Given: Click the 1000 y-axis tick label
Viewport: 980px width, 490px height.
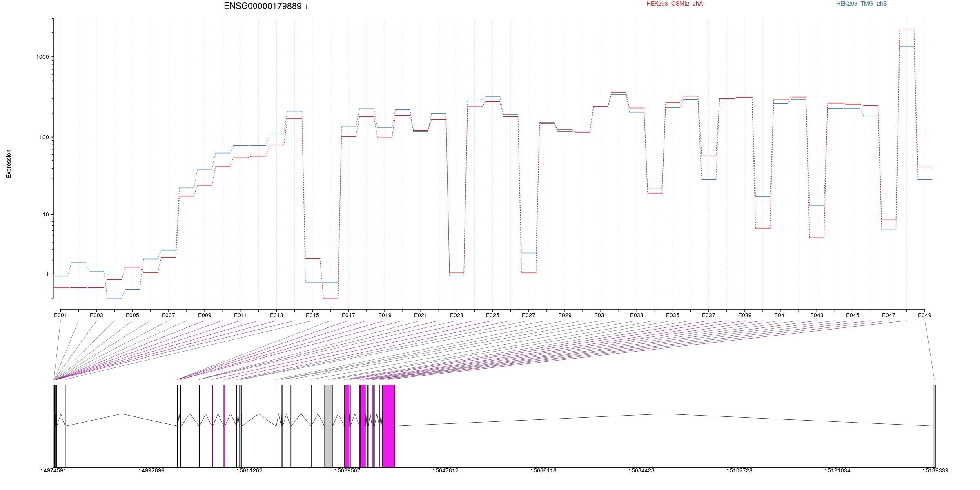Looking at the screenshot, I should (42, 57).
